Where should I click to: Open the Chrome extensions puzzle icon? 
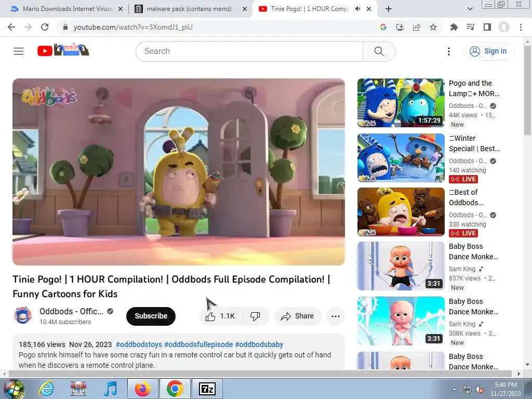pos(454,27)
